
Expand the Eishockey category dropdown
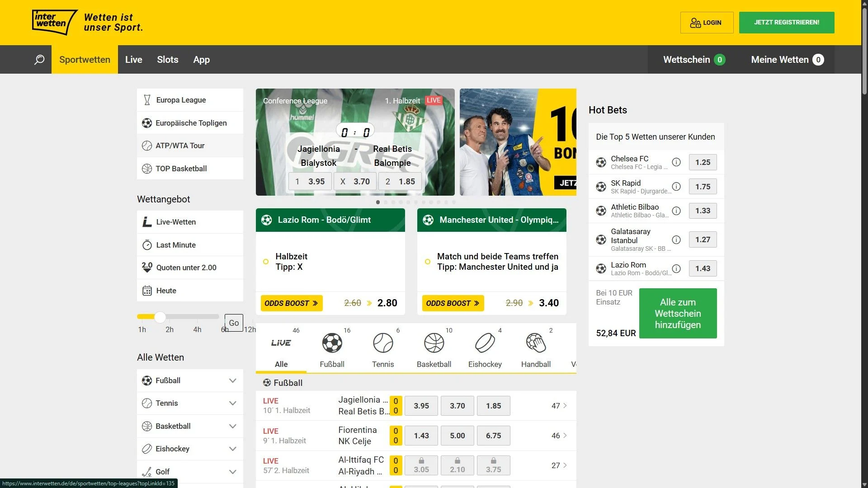click(232, 449)
